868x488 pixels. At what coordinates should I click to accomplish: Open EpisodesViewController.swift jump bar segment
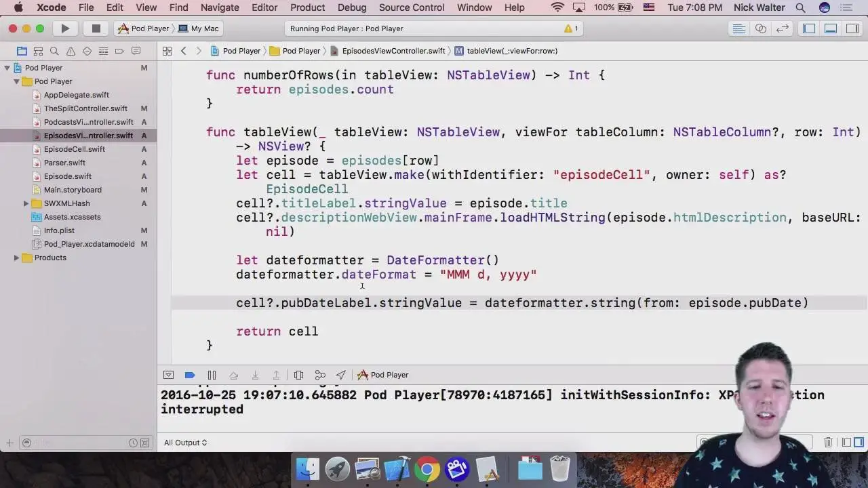coord(388,51)
